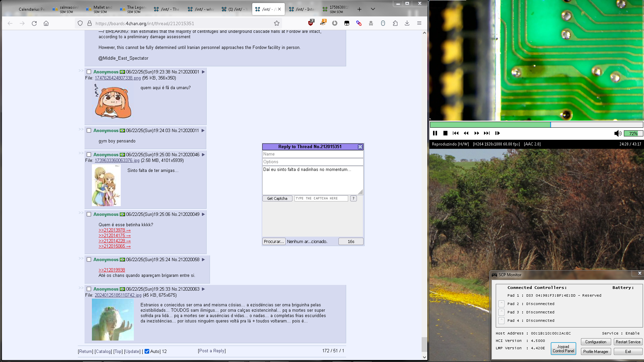The height and width of the screenshot is (362, 644).
Task: Click the Catalog link at bottom
Action: (103, 351)
